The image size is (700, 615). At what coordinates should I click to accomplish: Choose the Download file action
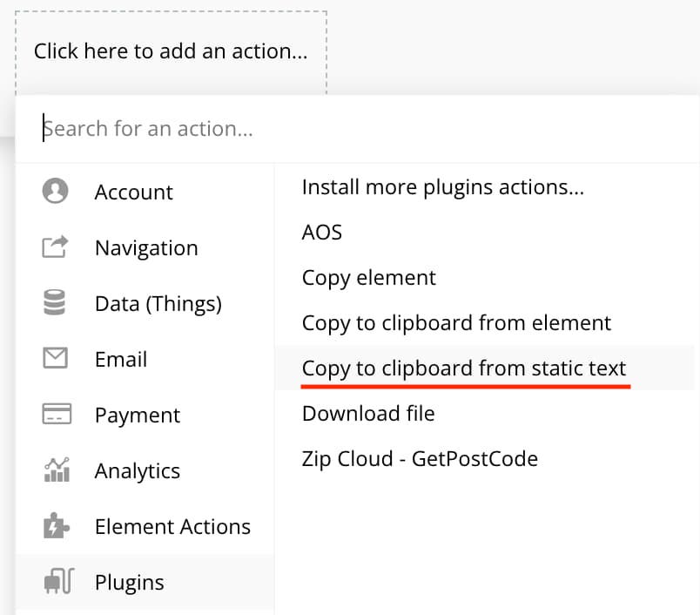[x=368, y=414]
